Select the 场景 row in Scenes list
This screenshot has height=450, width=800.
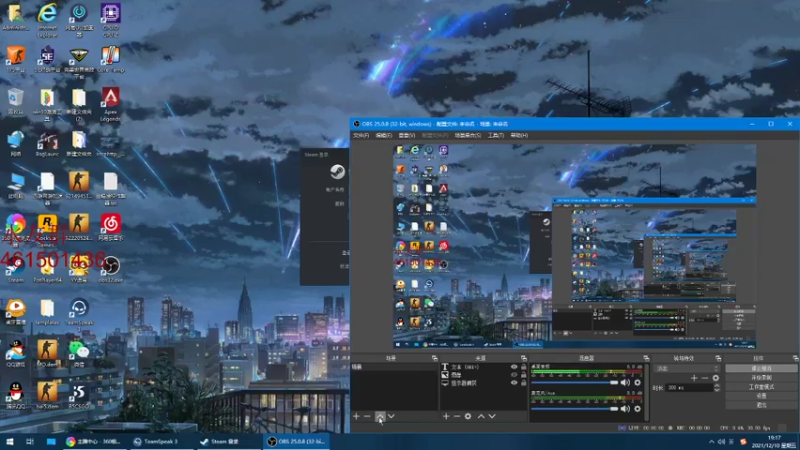[x=394, y=367]
